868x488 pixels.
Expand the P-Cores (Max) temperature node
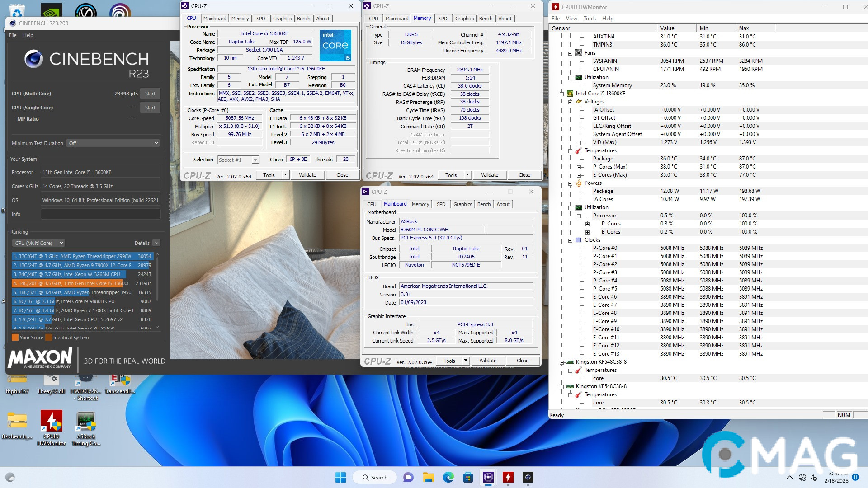579,167
